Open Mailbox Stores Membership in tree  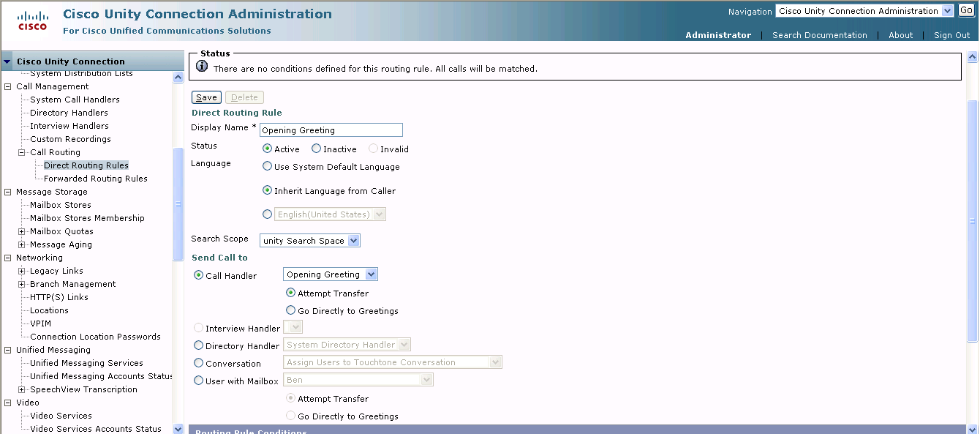87,218
